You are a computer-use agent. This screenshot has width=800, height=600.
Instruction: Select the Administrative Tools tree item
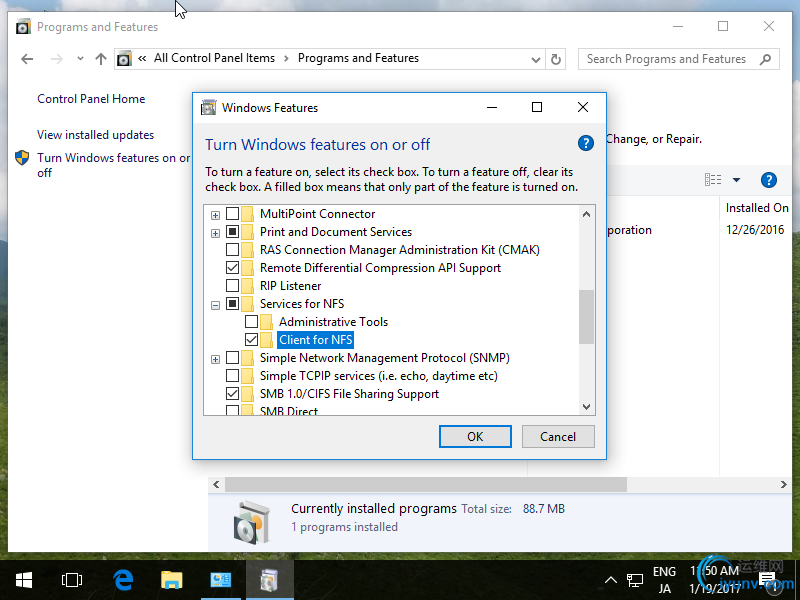tap(333, 322)
